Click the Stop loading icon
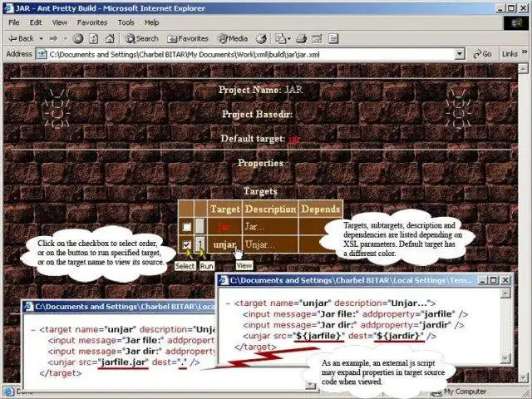This screenshot has width=532, height=399. pyautogui.click(x=78, y=39)
